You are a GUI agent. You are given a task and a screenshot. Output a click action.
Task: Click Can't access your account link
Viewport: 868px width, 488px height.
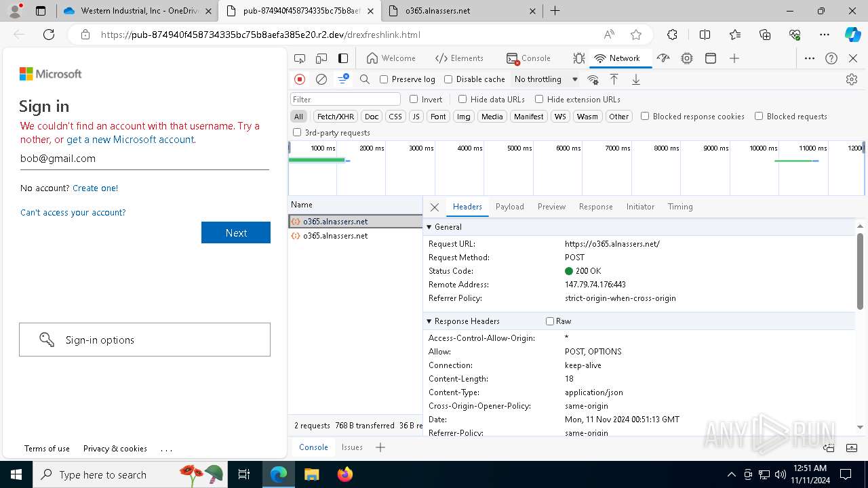[73, 212]
